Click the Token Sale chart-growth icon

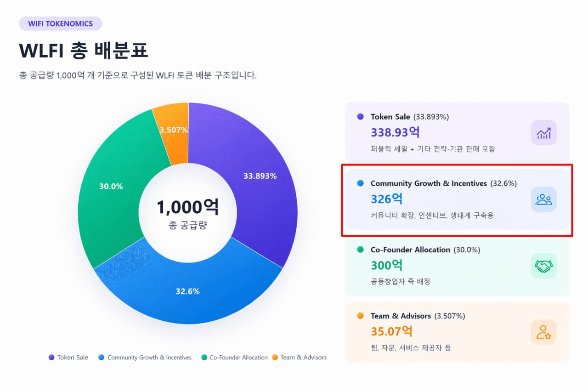pyautogui.click(x=543, y=133)
